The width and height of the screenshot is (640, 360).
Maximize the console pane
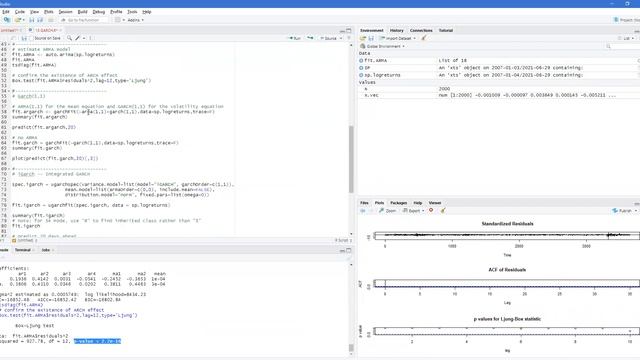click(x=349, y=250)
